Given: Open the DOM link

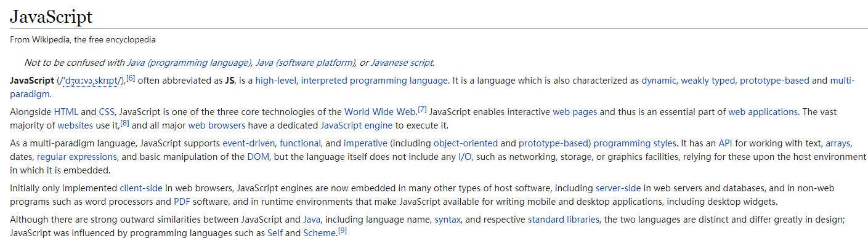Looking at the screenshot, I should click(258, 157).
